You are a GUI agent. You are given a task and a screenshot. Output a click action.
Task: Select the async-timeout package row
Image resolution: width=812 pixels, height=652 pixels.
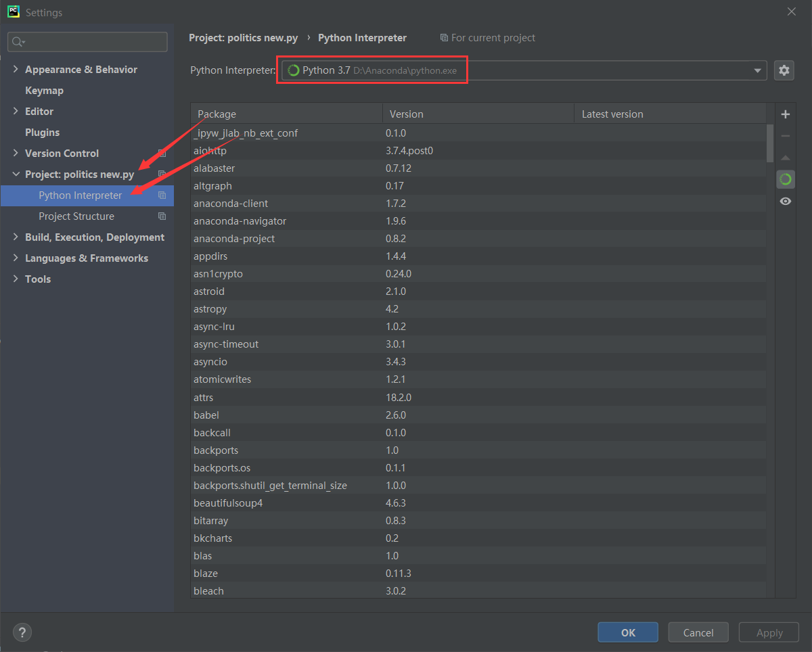tap(478, 344)
